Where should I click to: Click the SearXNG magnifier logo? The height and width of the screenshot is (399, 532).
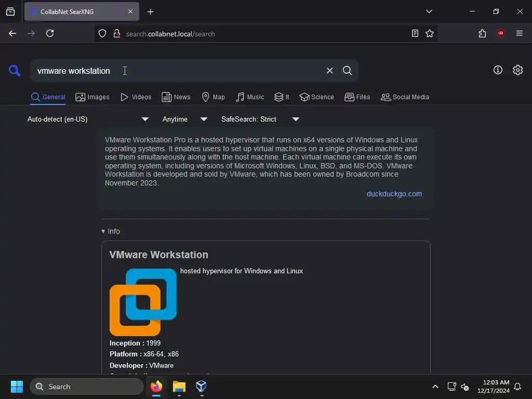click(14, 71)
